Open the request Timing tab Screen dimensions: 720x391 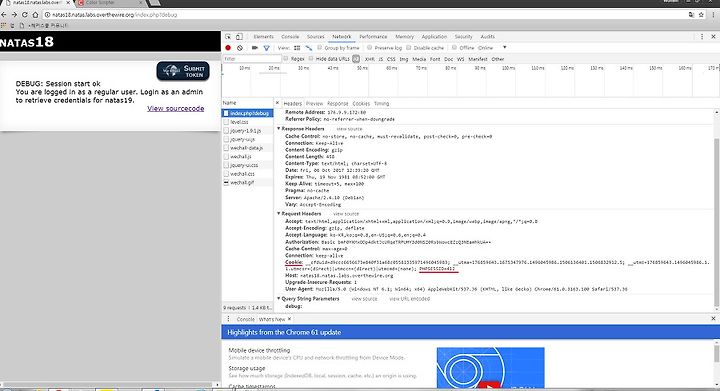[381, 104]
